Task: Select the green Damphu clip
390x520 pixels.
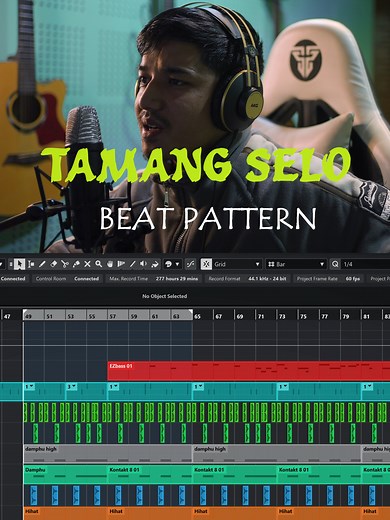Action: coord(65,475)
